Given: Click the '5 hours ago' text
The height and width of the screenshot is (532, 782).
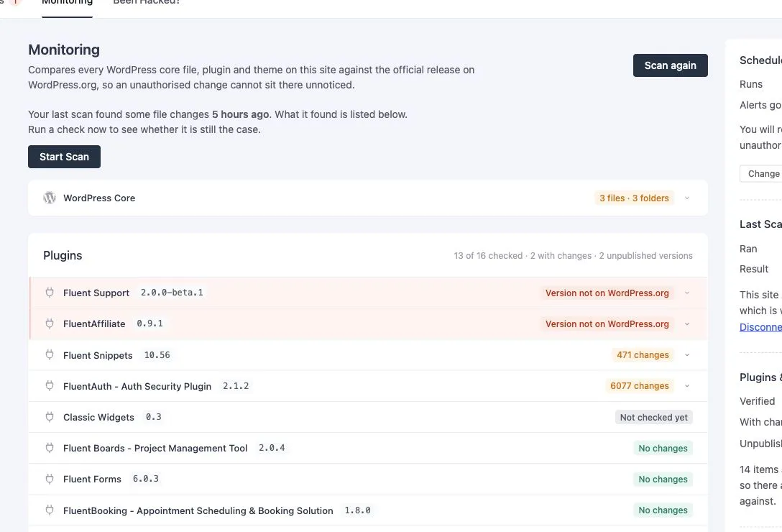Looking at the screenshot, I should pyautogui.click(x=240, y=114).
